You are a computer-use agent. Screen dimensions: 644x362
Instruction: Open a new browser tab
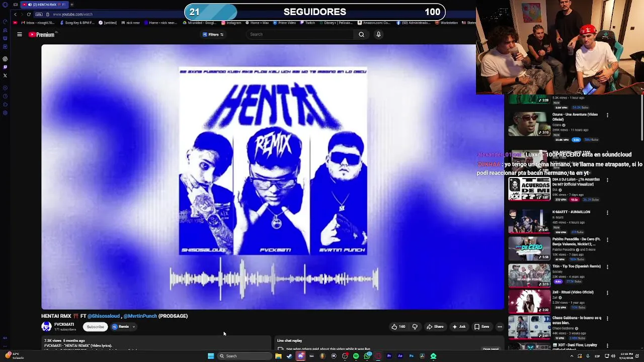[72, 5]
